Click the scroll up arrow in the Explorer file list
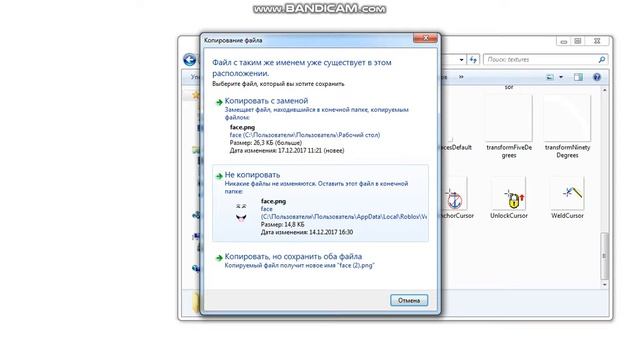 [604, 89]
